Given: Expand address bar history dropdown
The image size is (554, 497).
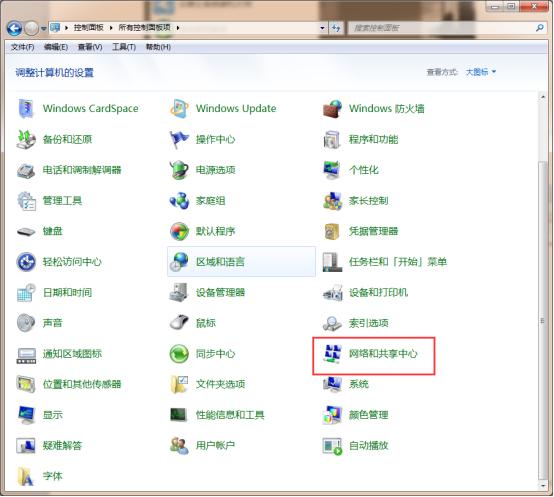Looking at the screenshot, I should click(322, 28).
